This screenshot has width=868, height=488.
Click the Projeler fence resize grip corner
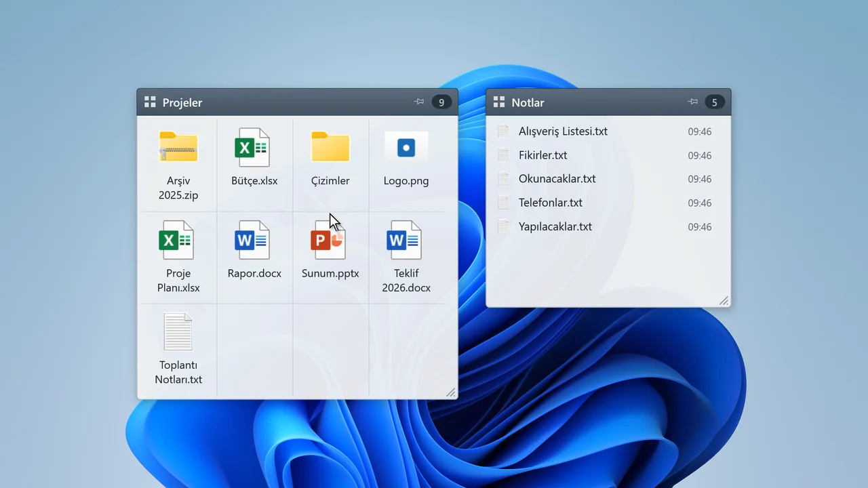point(451,392)
